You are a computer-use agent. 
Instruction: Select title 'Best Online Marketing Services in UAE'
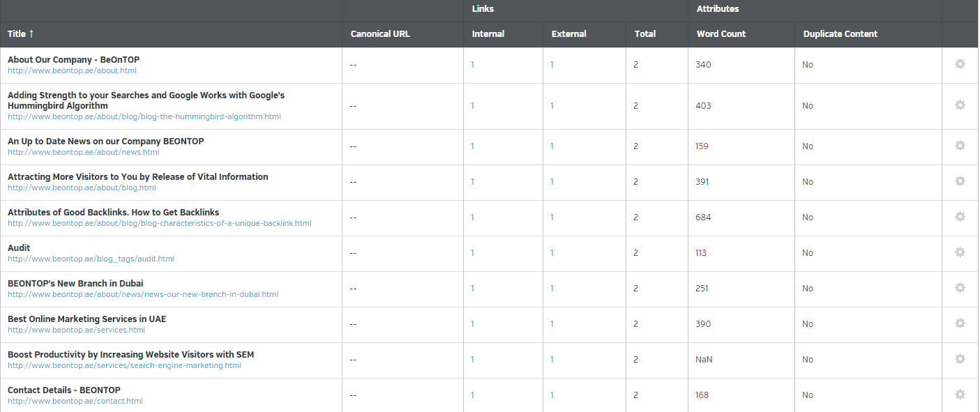(87, 319)
